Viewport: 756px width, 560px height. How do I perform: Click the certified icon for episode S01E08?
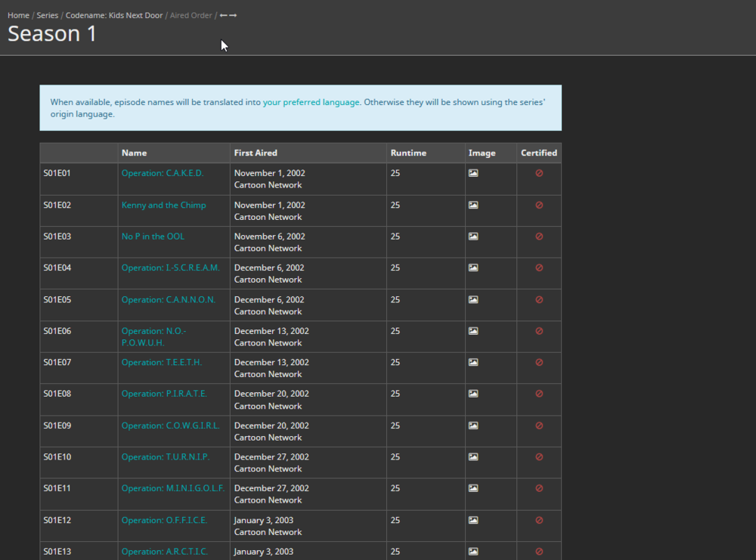(x=538, y=394)
